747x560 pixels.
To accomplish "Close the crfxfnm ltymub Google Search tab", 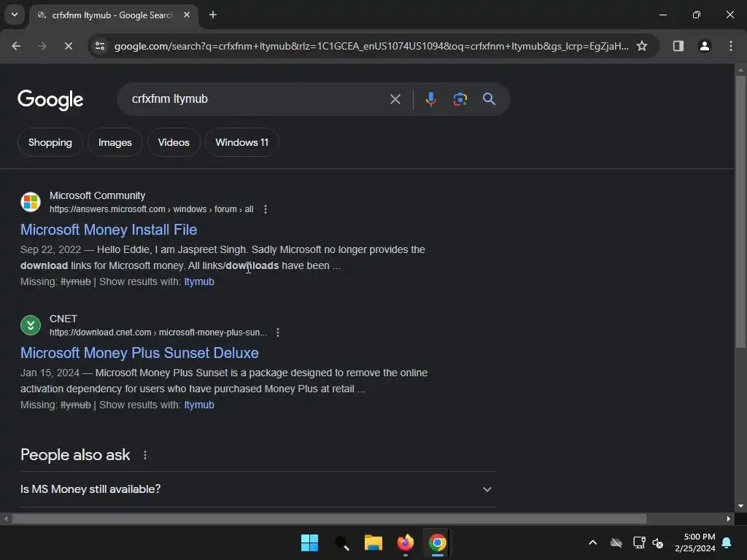I will (x=187, y=15).
